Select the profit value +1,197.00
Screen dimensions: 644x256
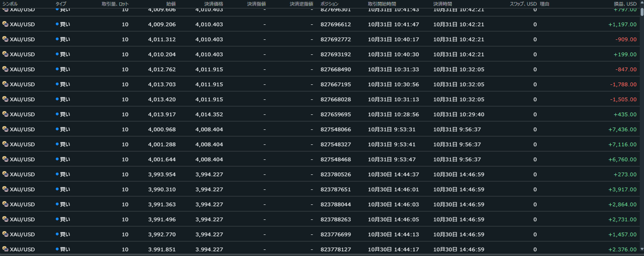[x=622, y=24]
